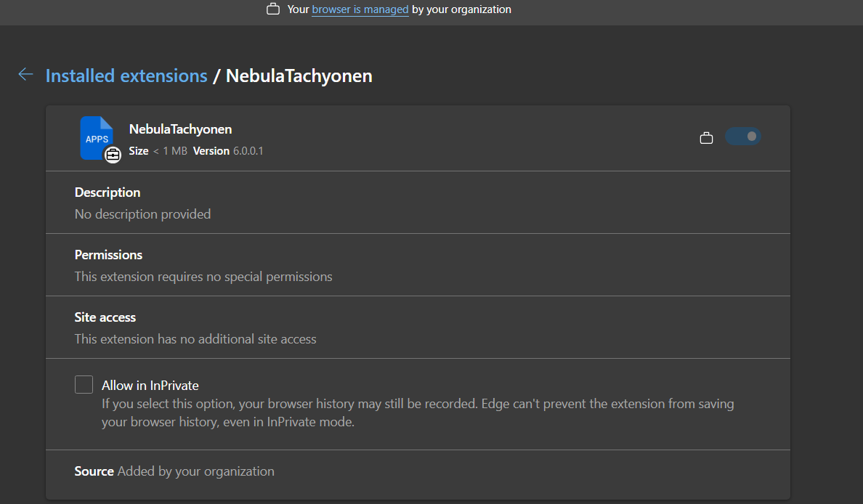Click the Site access heading
863x504 pixels.
105,317
